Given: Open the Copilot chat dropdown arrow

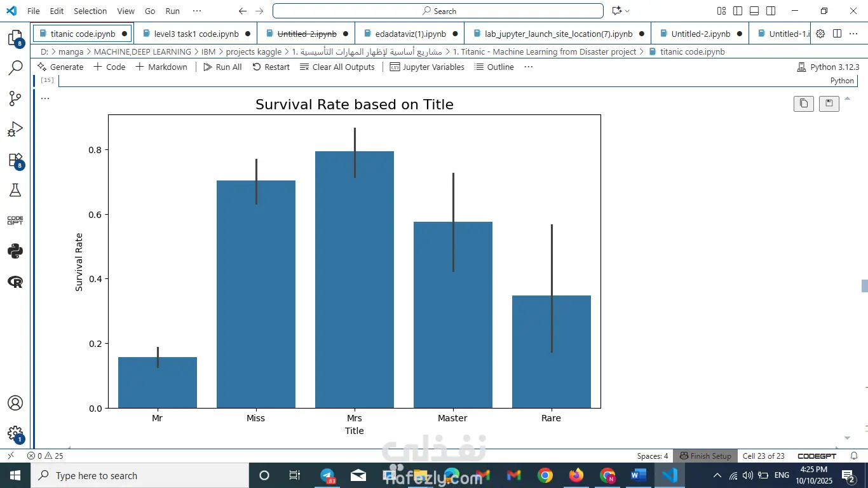Looking at the screenshot, I should click(x=627, y=11).
